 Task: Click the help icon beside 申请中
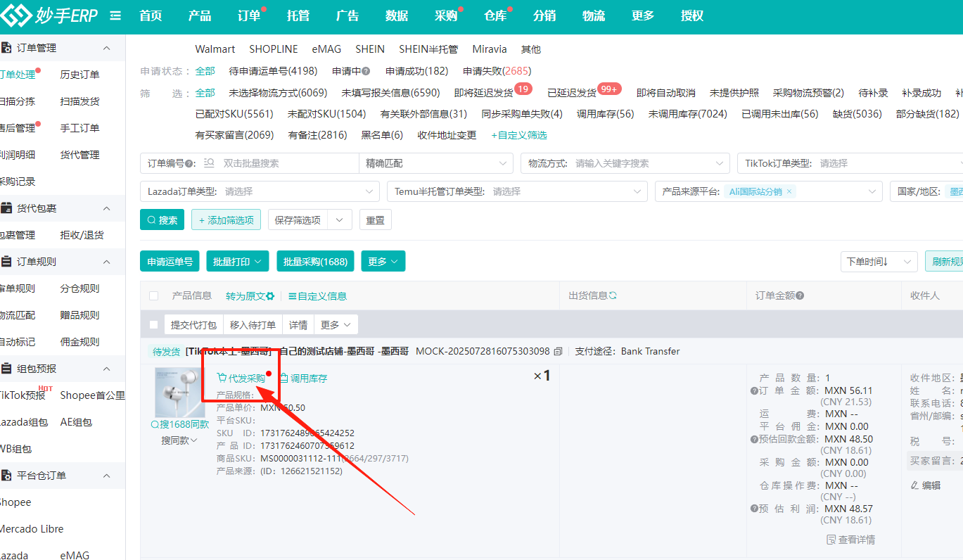366,71
